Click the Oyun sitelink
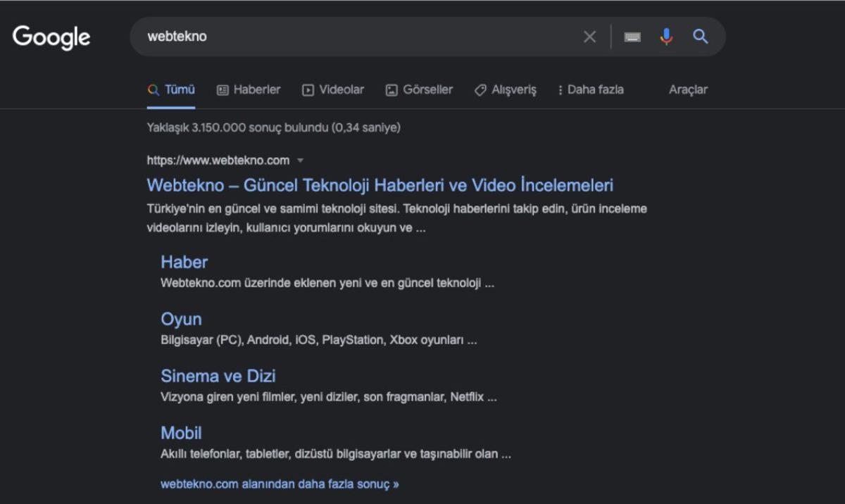This screenshot has height=504, width=845. tap(181, 319)
